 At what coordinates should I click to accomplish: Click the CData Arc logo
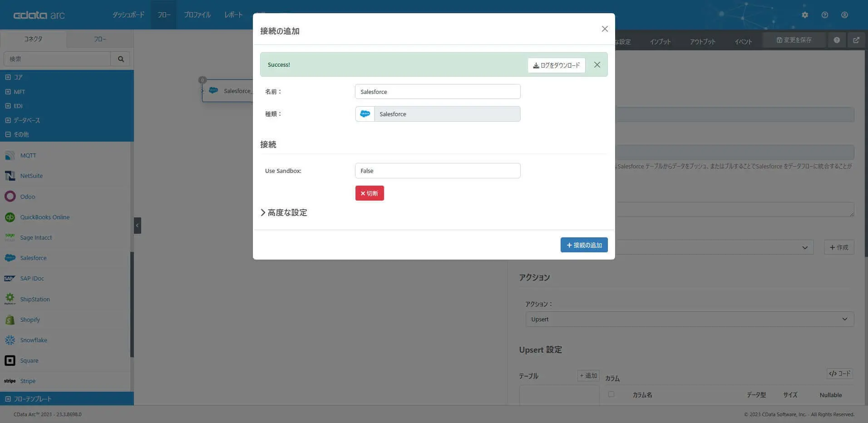tap(39, 15)
